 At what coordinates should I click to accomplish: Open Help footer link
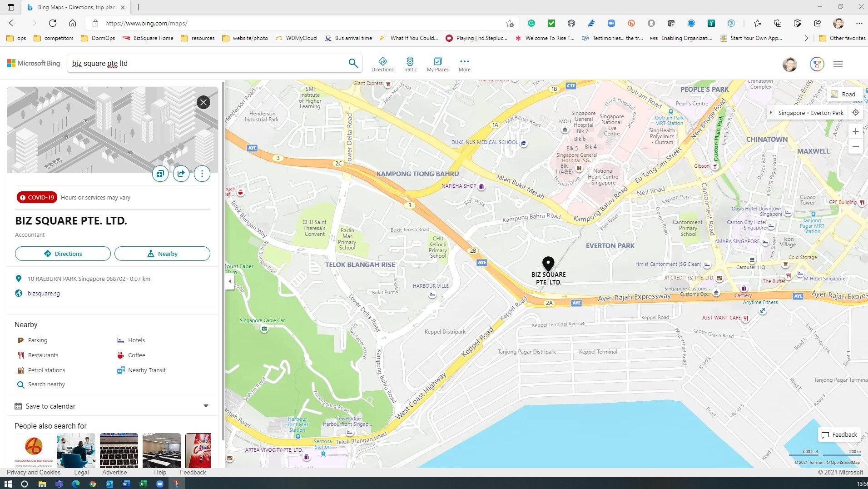[160, 472]
